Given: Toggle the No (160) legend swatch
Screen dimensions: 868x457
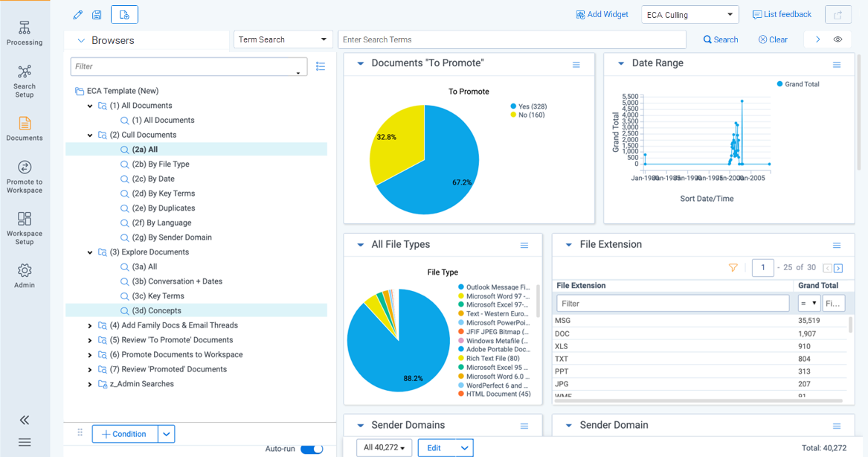Looking at the screenshot, I should [x=514, y=115].
